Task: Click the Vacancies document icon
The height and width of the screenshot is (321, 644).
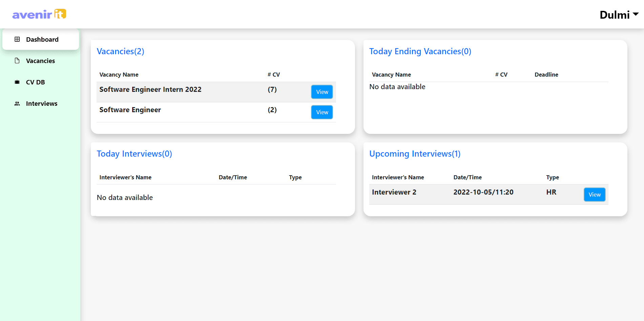Action: pyautogui.click(x=17, y=61)
